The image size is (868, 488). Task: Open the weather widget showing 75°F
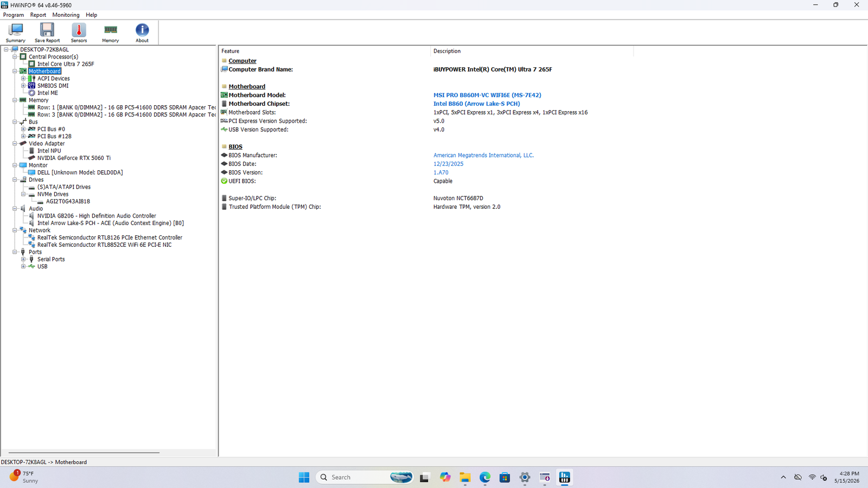(24, 477)
